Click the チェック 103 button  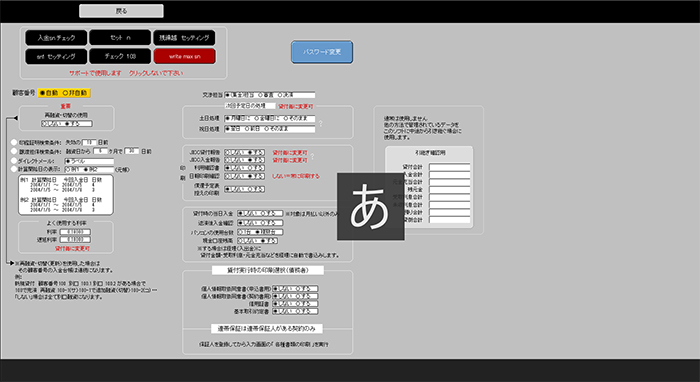120,56
